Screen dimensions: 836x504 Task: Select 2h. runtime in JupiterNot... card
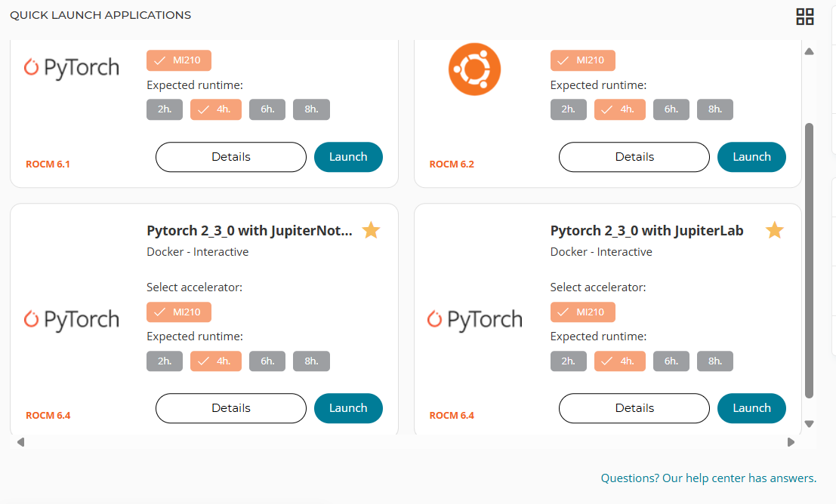coord(165,361)
